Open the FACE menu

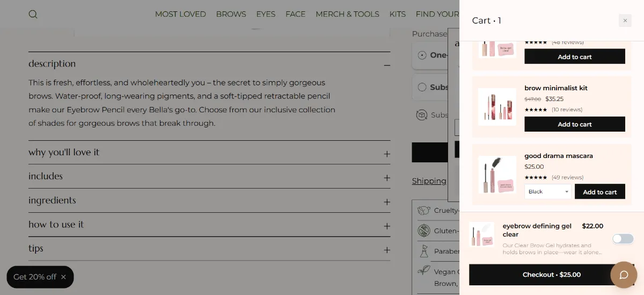point(295,14)
